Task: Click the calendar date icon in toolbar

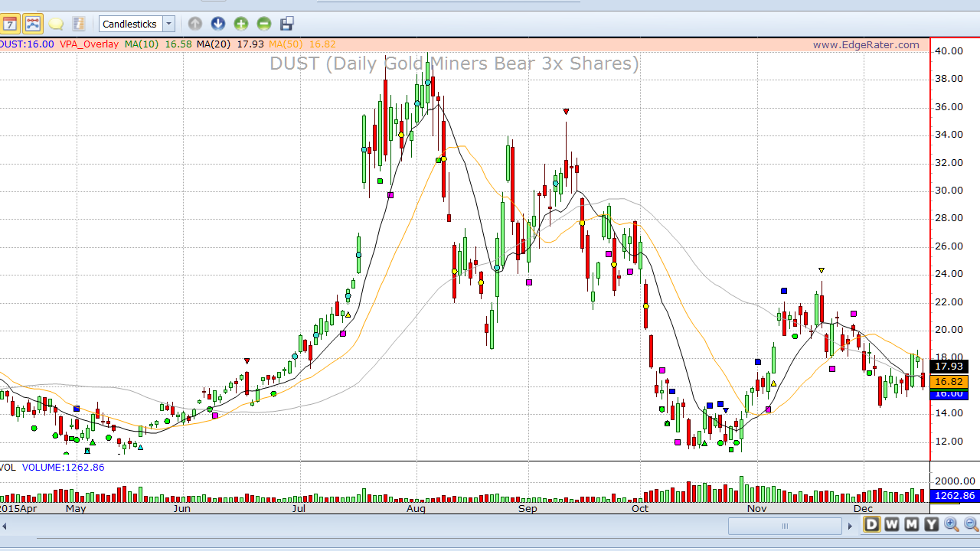Action: pos(10,24)
